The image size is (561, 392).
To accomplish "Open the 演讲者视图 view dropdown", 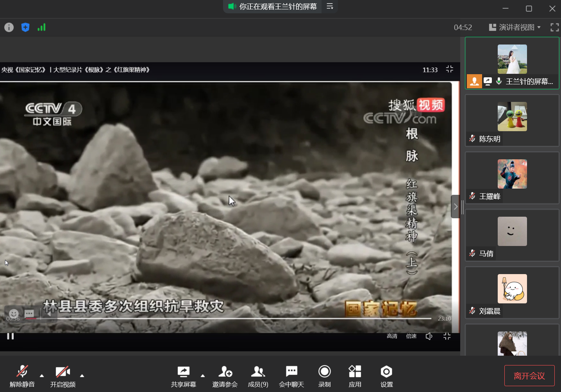I will click(x=515, y=27).
